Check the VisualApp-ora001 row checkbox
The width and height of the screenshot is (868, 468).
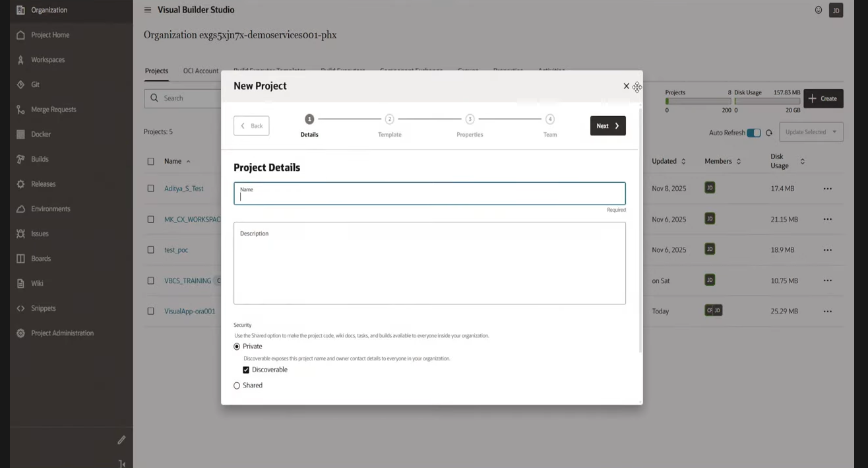tap(151, 311)
